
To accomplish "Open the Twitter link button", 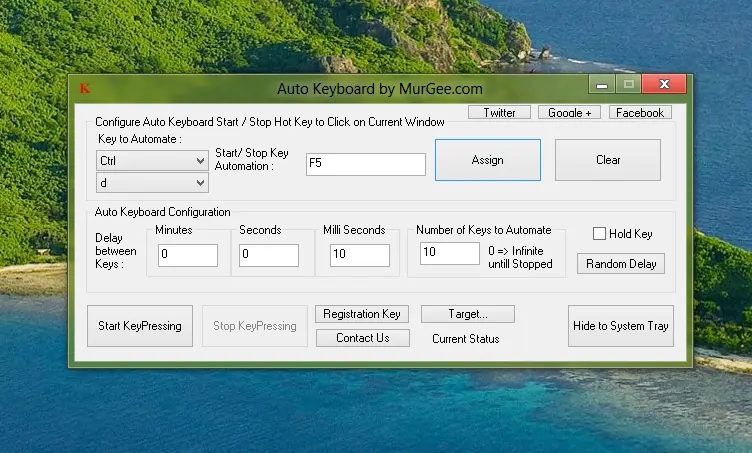I will pyautogui.click(x=499, y=113).
